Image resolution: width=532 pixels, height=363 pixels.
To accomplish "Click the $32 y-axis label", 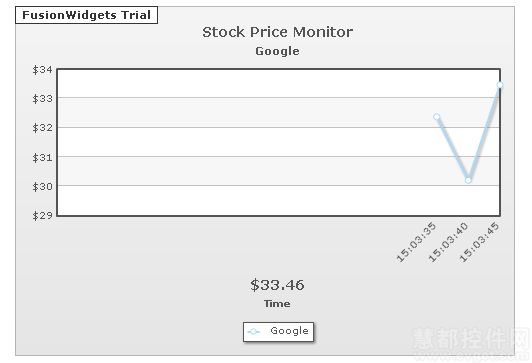I will pyautogui.click(x=42, y=128).
